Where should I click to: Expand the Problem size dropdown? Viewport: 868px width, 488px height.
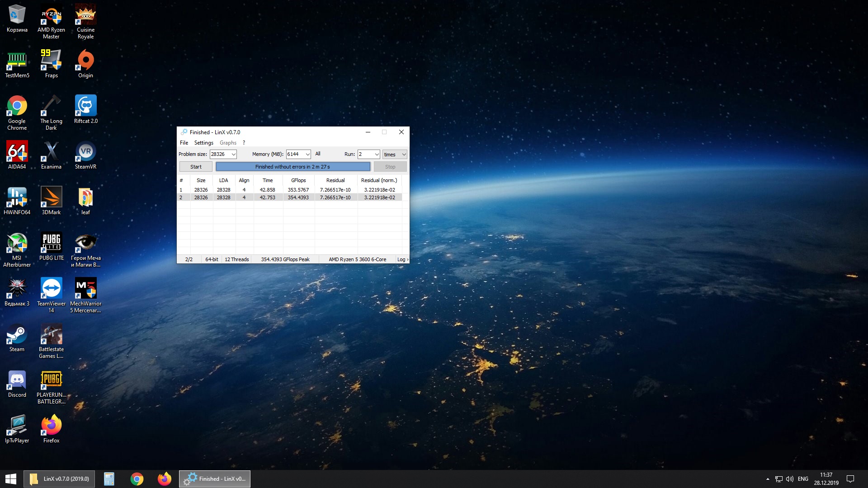pos(233,155)
